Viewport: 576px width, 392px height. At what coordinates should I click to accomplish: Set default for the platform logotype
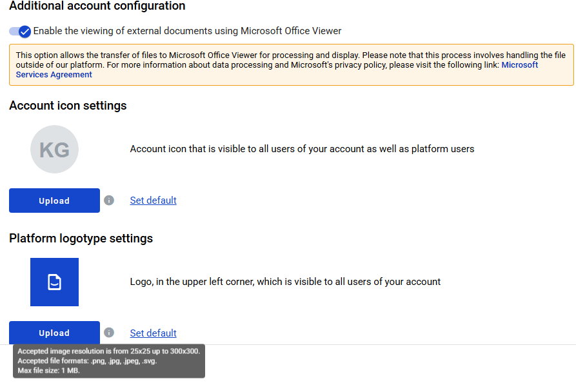(153, 333)
